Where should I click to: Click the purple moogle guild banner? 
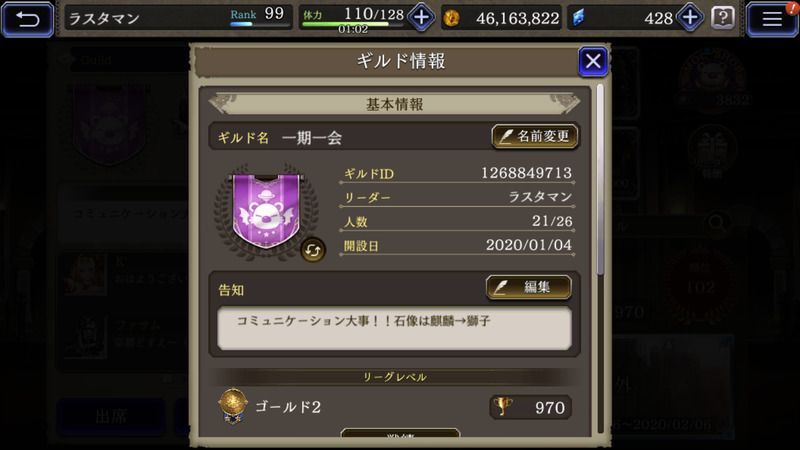click(x=266, y=211)
